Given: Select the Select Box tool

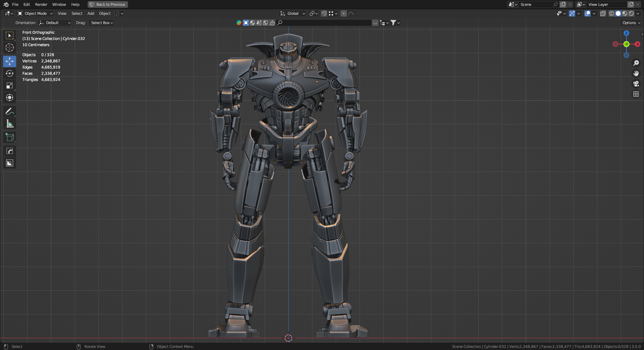Looking at the screenshot, I should 10,35.
